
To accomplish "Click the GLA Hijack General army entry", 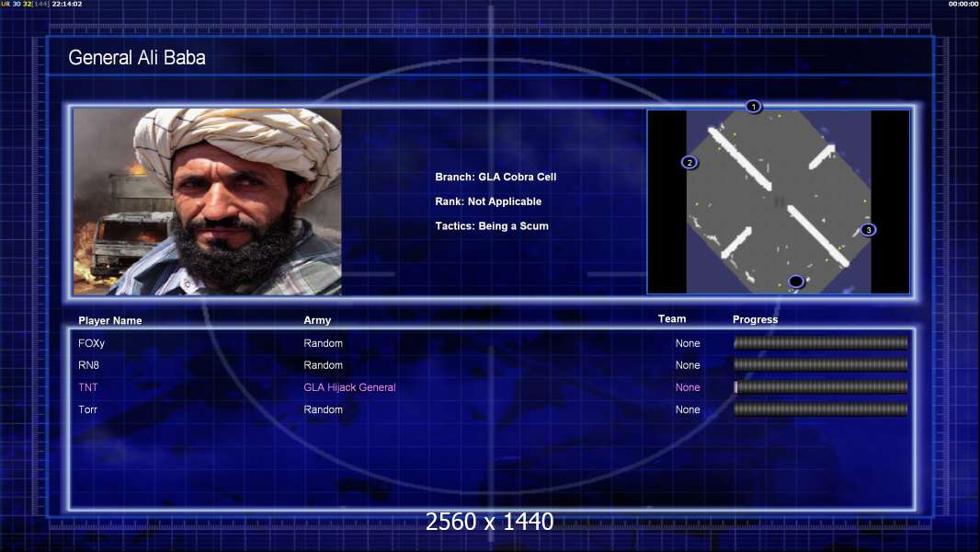I will (349, 387).
